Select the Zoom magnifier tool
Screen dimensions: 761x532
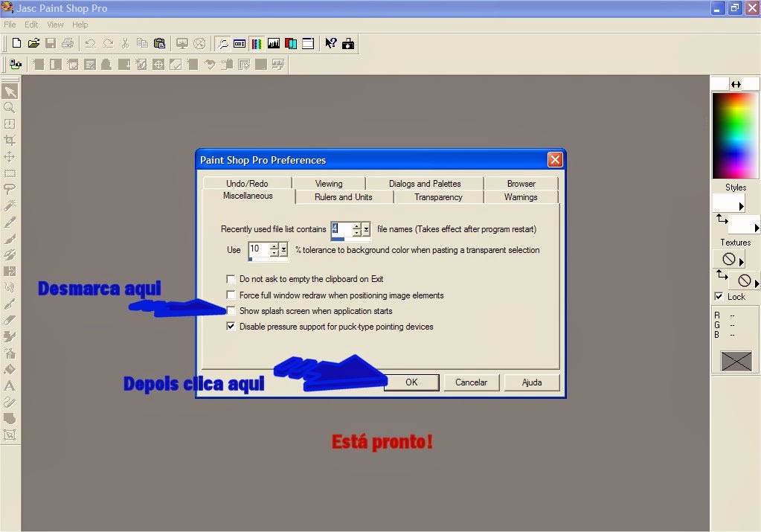tap(10, 108)
